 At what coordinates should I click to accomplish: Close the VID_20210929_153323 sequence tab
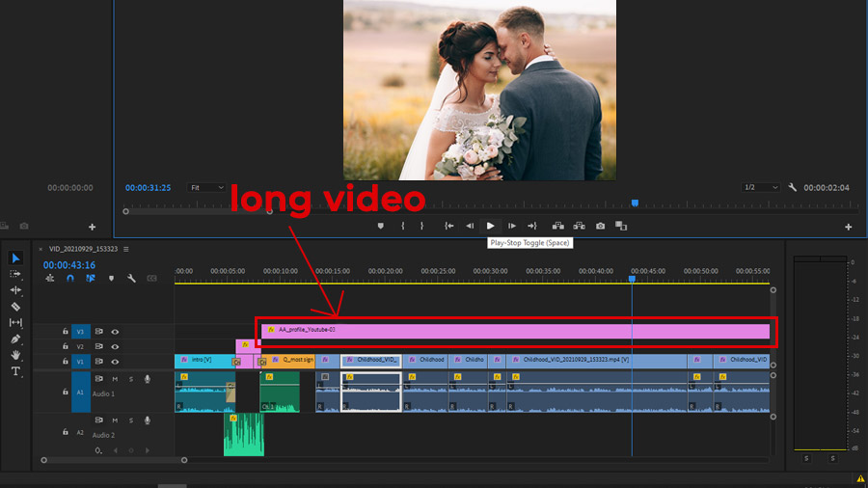[41, 249]
